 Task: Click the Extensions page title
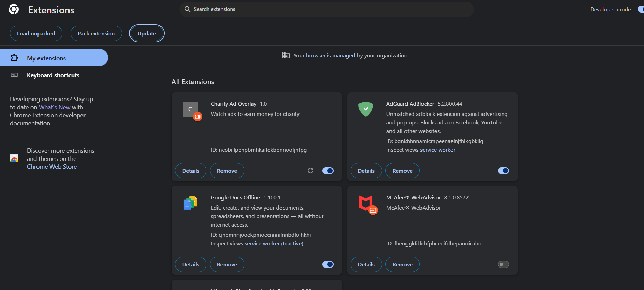(51, 10)
